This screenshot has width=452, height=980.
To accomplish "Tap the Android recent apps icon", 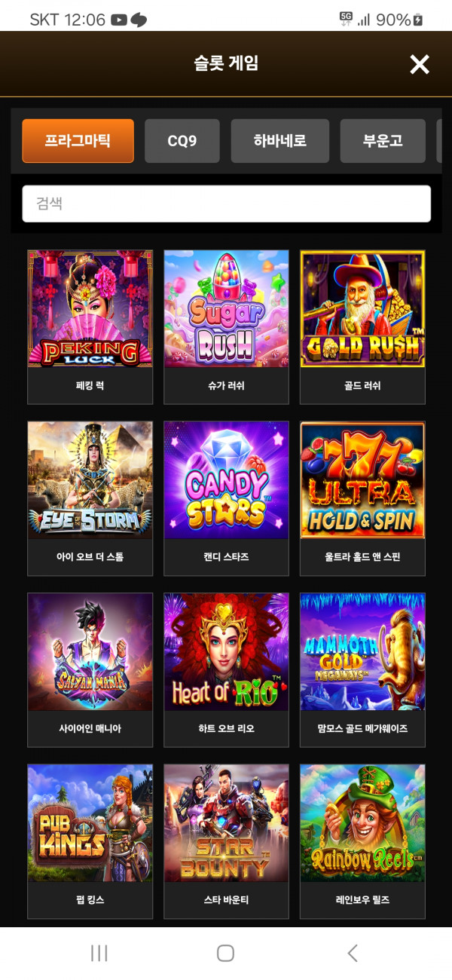I will (x=99, y=954).
